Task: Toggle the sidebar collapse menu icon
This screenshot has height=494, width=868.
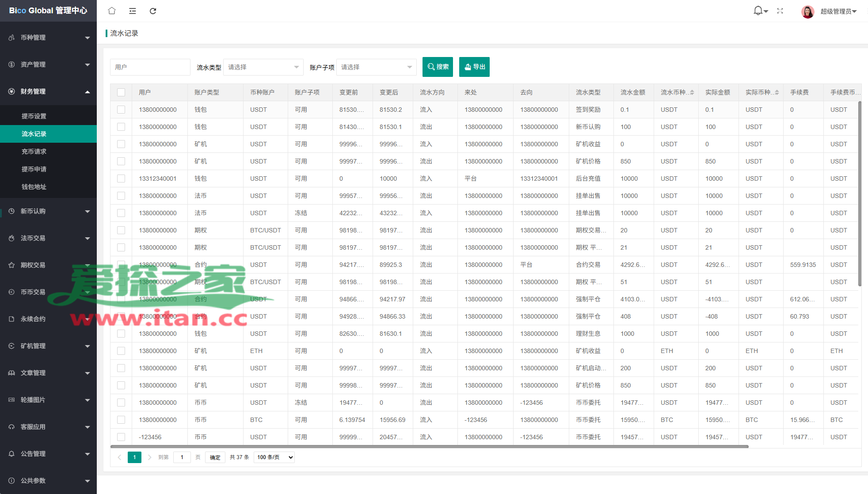Action: tap(133, 11)
